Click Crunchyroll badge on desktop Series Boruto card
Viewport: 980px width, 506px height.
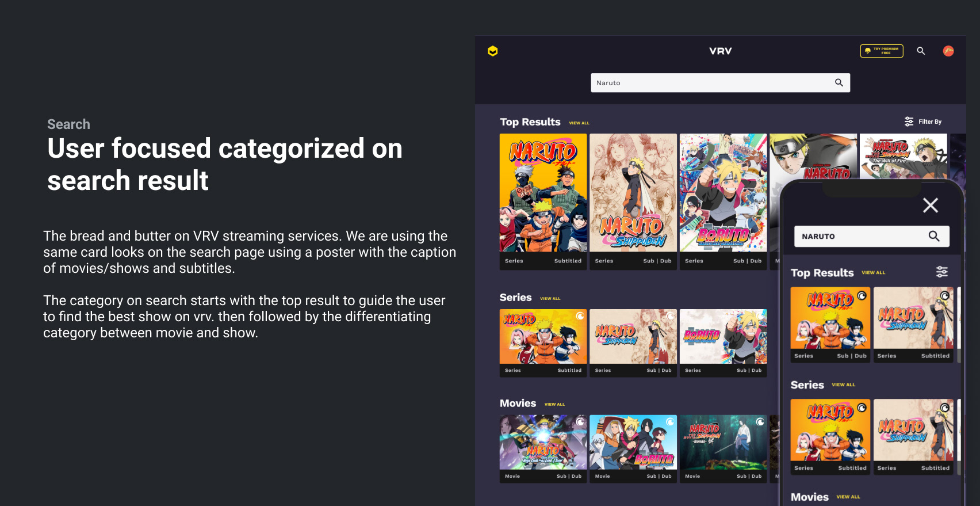pos(760,316)
